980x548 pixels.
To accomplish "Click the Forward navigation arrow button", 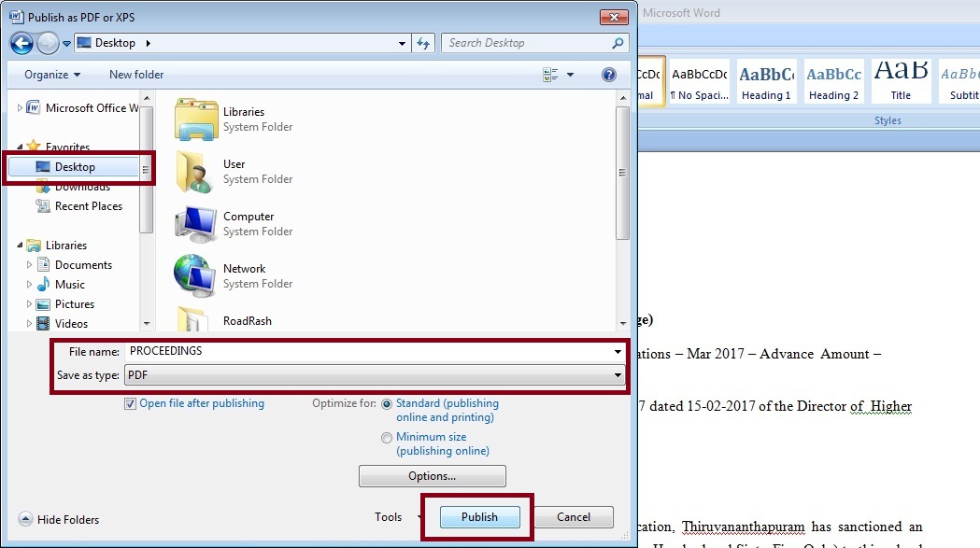I will (48, 43).
